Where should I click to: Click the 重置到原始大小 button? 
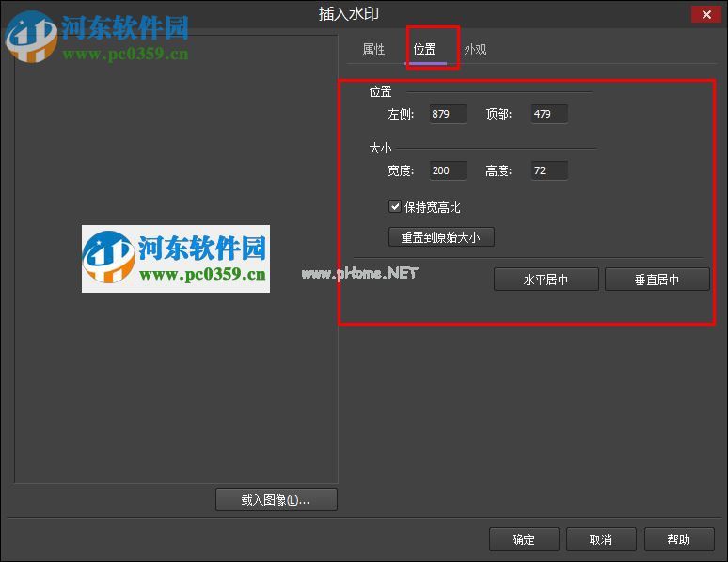point(441,237)
